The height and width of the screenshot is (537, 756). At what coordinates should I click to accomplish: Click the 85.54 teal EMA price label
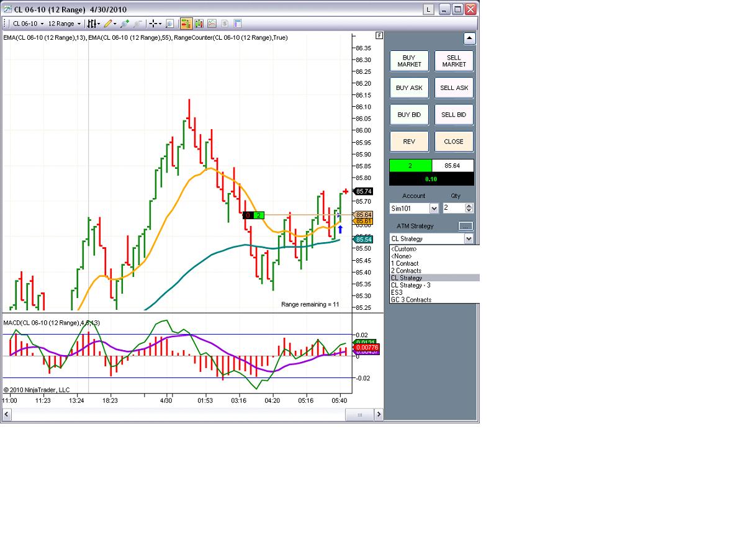pos(364,240)
